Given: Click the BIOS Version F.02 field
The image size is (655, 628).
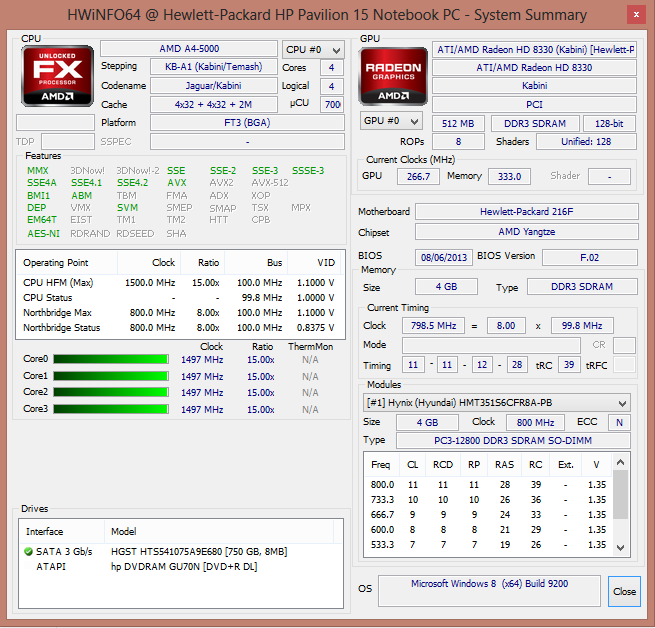Looking at the screenshot, I should point(590,257).
